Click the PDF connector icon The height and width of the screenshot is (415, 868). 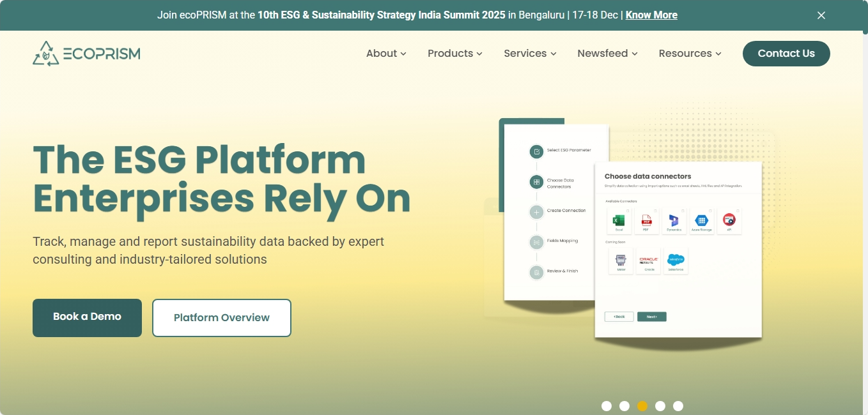(x=646, y=220)
